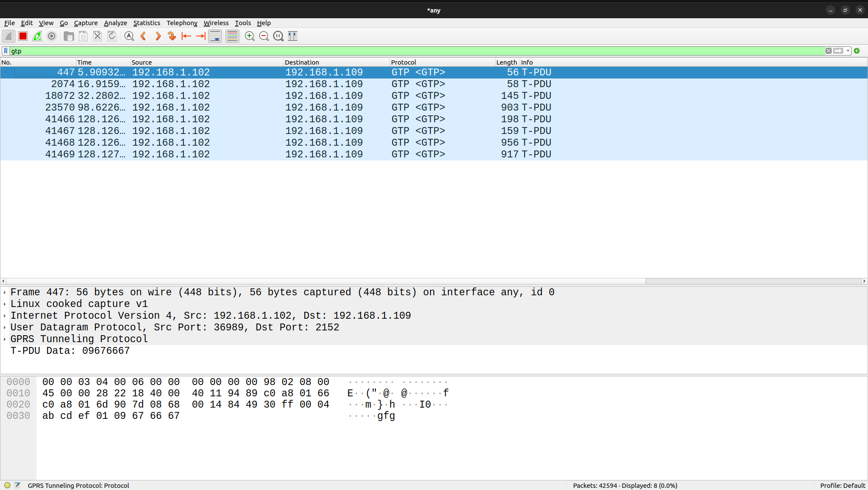Clear the display filter

829,51
